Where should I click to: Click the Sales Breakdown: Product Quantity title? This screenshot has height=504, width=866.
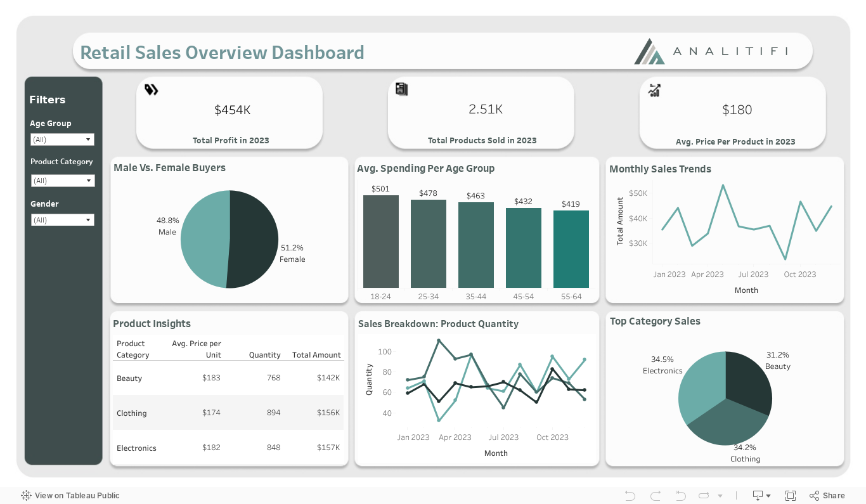pyautogui.click(x=438, y=324)
